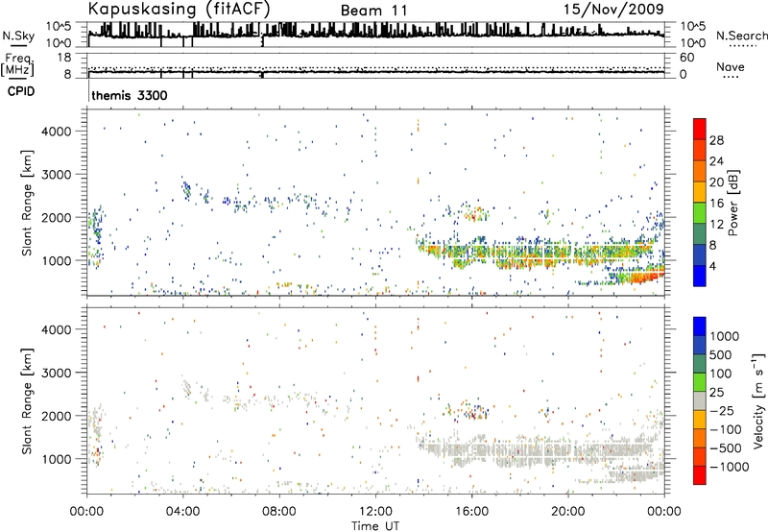Click the "28" power colorbar value
The width and height of the screenshot is (768, 532).
point(716,140)
